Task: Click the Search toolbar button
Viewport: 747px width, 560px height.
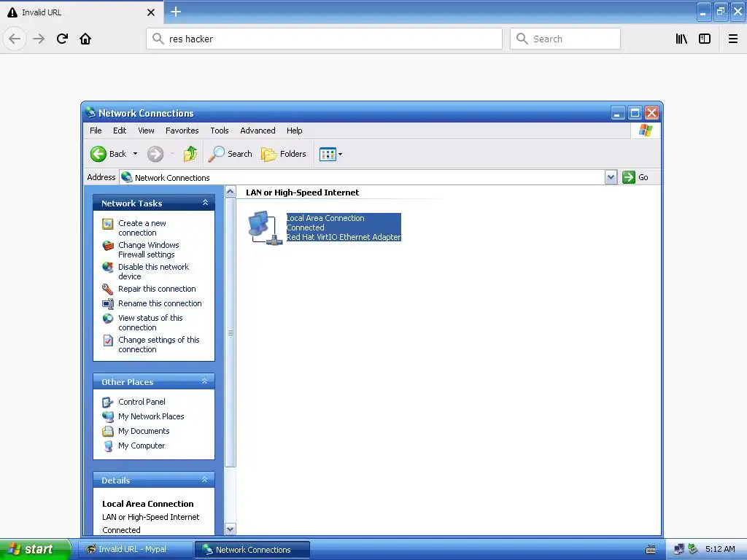Action: 230,154
